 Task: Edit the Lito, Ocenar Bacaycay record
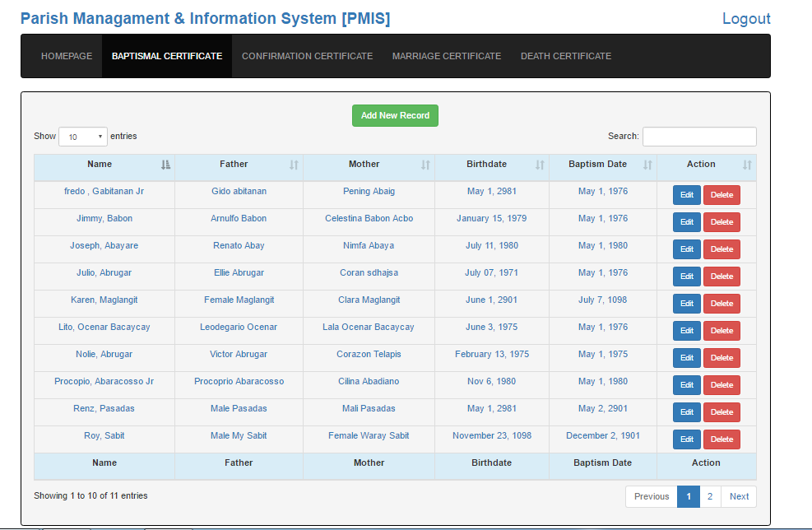click(687, 331)
